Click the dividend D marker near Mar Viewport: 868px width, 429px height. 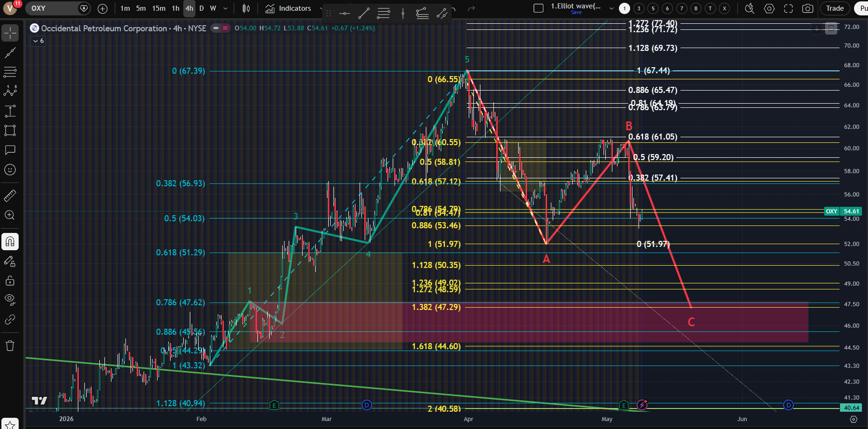pos(367,405)
